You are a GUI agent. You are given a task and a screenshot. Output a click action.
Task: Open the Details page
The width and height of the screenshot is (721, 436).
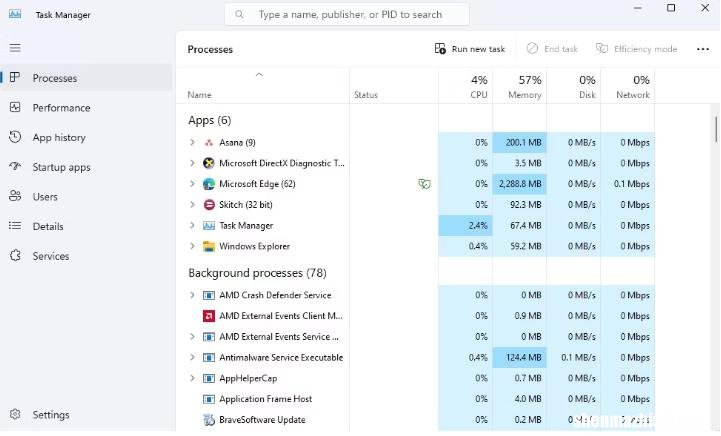[x=86, y=226]
